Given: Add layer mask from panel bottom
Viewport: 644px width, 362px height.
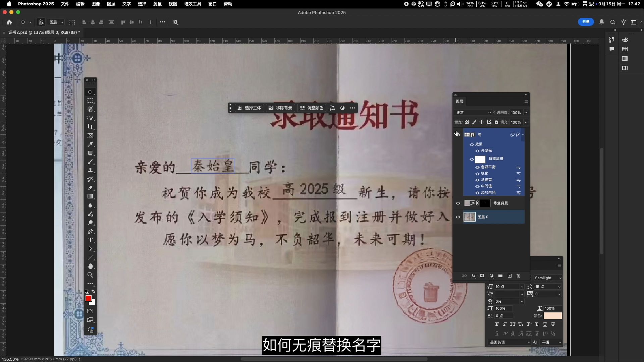Looking at the screenshot, I should point(482,276).
